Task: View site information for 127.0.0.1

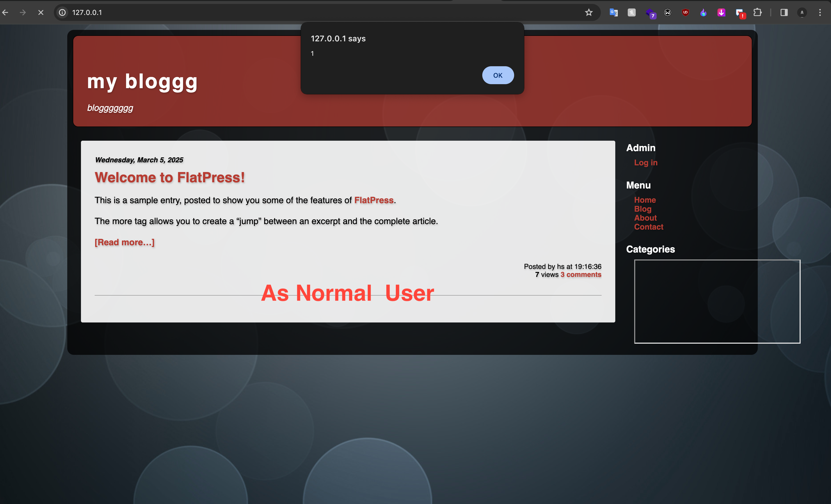Action: click(62, 12)
